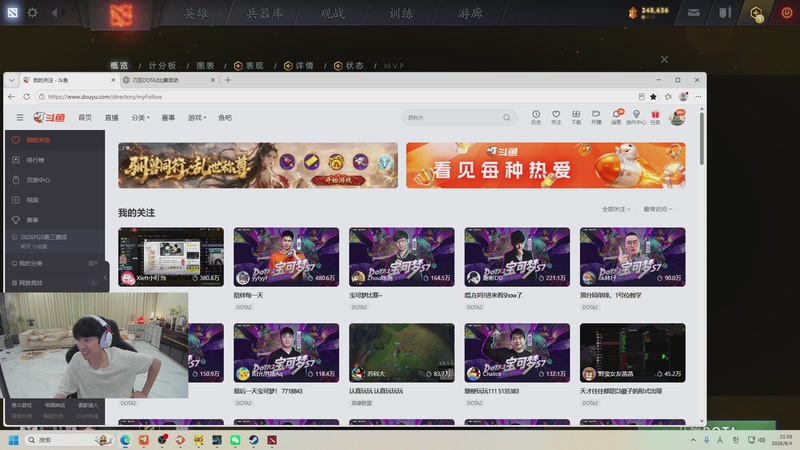This screenshot has height=450, width=800.
Task: Click Dota 2 back arrow in top bar
Action: point(55,13)
